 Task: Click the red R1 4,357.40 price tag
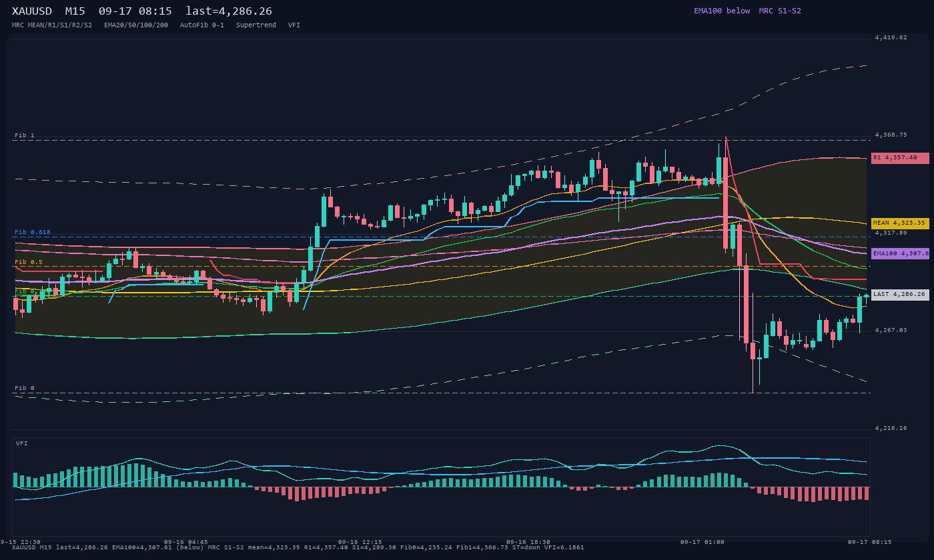coord(900,158)
